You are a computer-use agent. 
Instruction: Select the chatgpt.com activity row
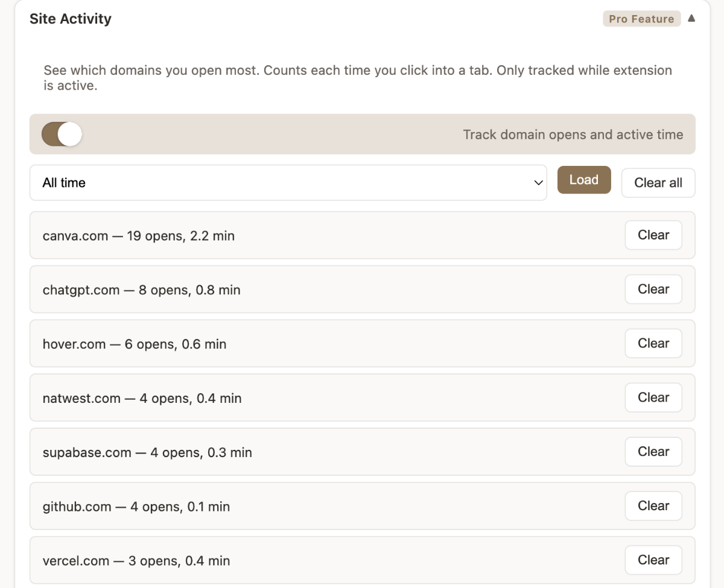141,290
